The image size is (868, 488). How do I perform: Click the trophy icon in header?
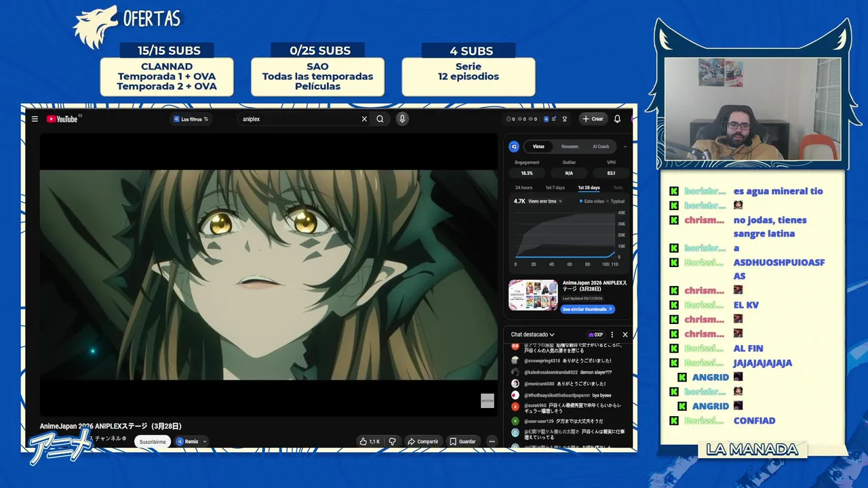[564, 119]
